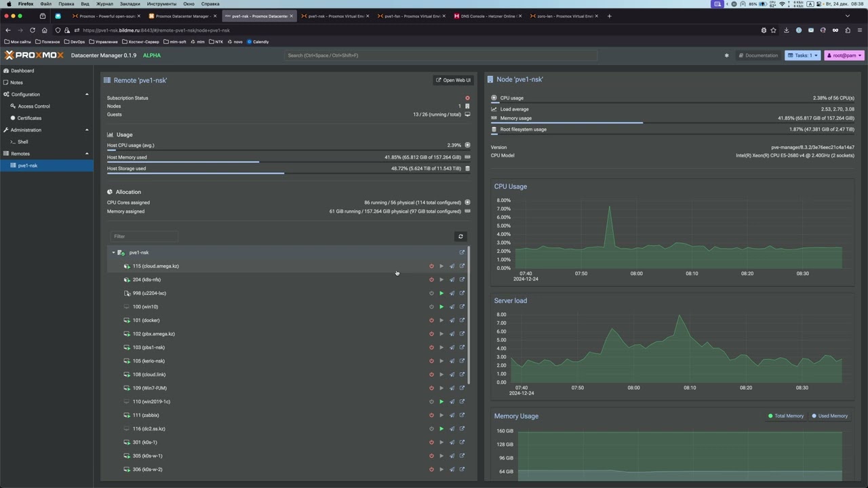The image size is (868, 488).
Task: Migrate guest 101 (docker) via paper-plane icon
Action: coord(452,321)
